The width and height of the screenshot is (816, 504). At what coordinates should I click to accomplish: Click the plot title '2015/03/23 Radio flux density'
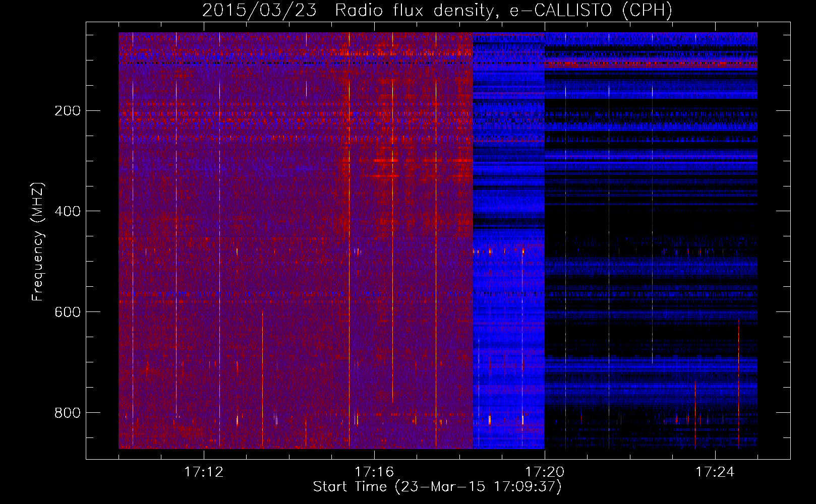437,11
